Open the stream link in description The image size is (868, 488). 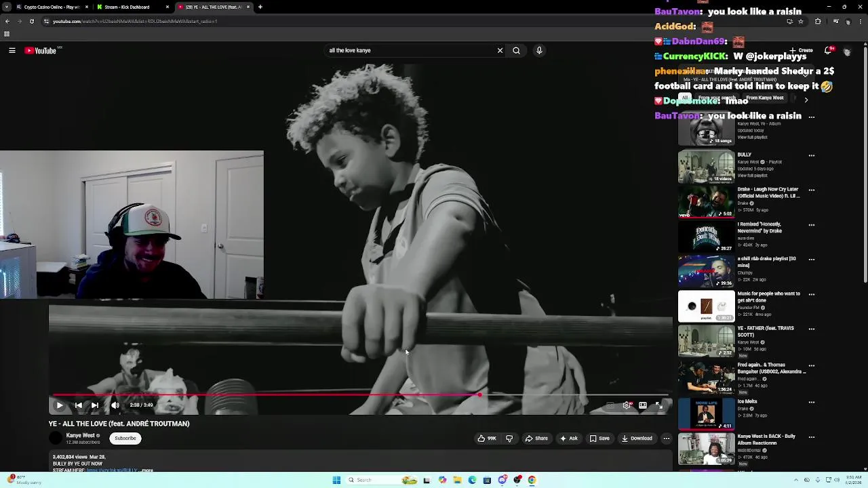112,470
